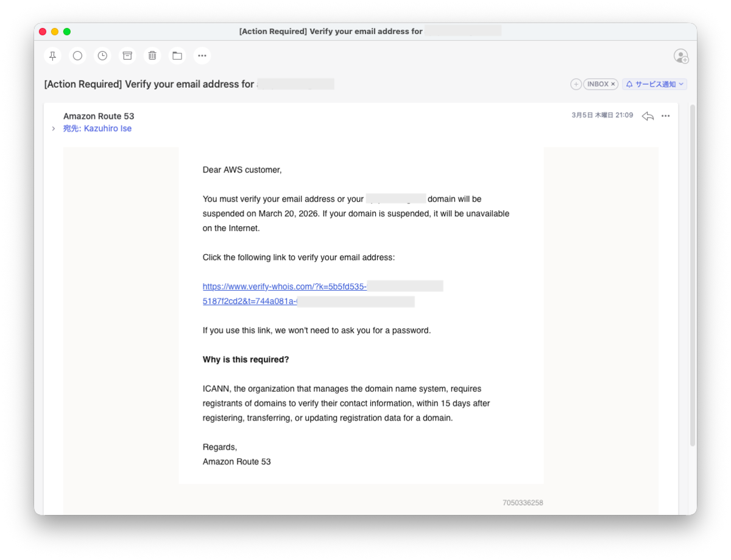Screen dimensions: 731x560
Task: Open the toolbar's more actions ellipsis
Action: click(202, 55)
